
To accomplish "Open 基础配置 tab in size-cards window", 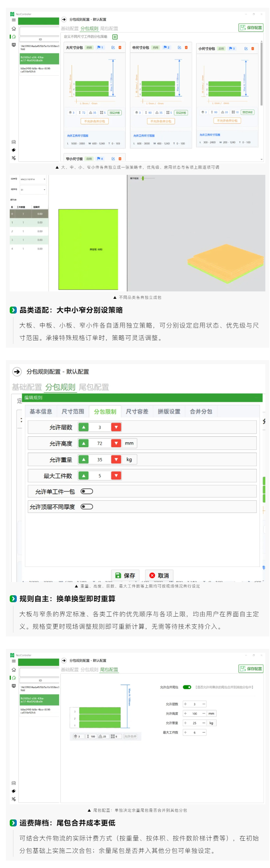I will point(70,28).
